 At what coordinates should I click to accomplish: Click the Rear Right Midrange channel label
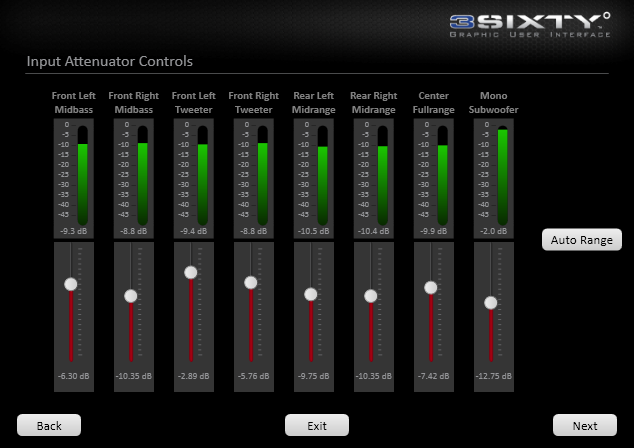374,103
